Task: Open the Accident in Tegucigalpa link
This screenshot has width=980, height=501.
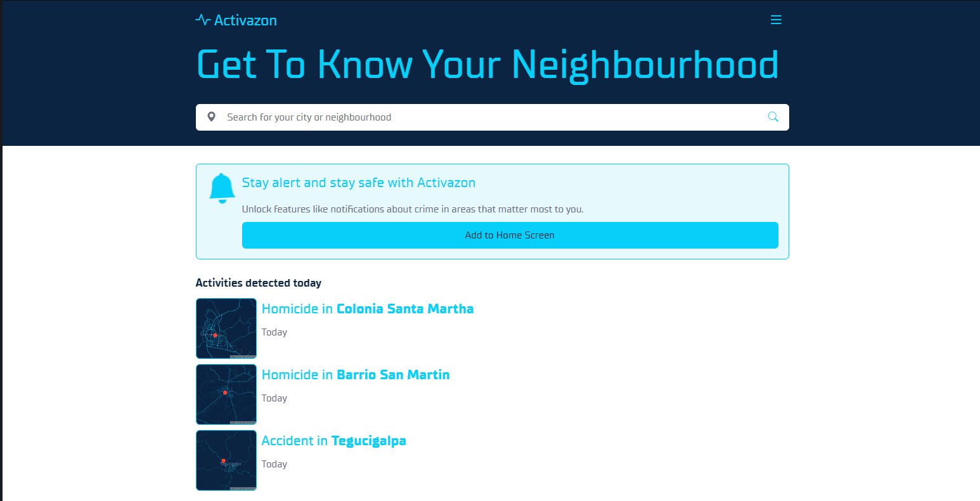Action: (333, 441)
